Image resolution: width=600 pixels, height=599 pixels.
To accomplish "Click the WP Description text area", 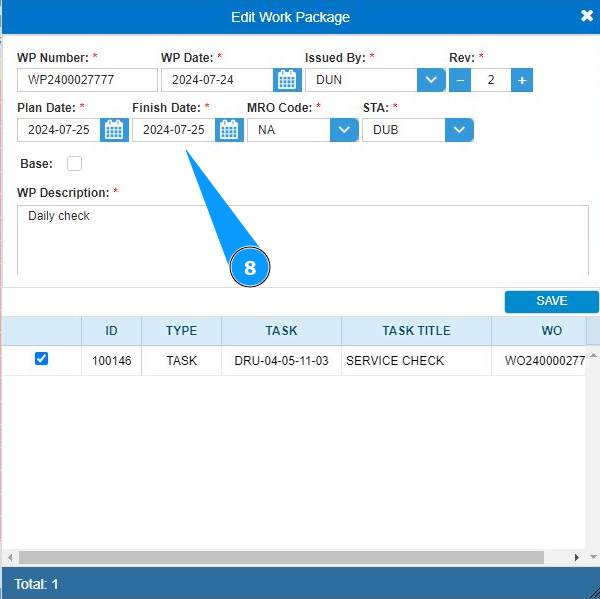I will [303, 240].
